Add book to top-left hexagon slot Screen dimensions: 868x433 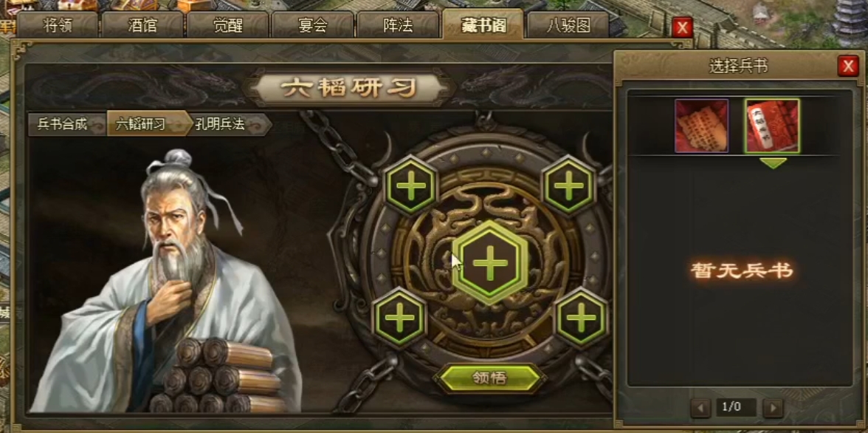[410, 185]
